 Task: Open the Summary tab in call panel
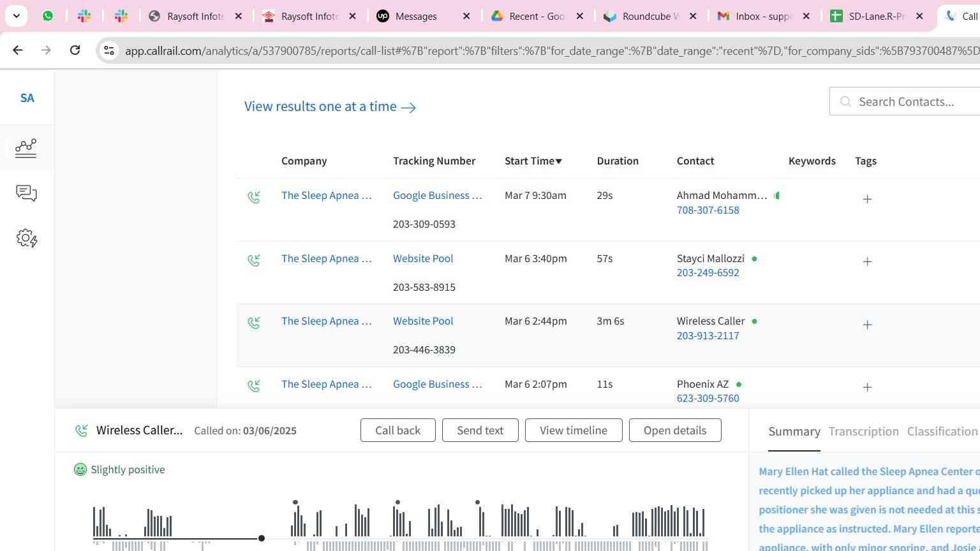794,432
